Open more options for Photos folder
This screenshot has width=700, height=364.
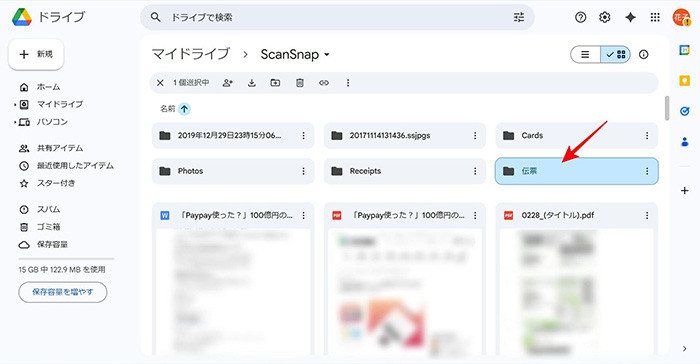pyautogui.click(x=303, y=171)
